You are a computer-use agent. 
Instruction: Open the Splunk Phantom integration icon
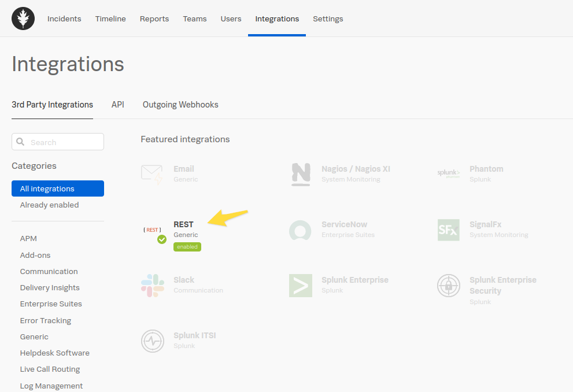click(449, 173)
